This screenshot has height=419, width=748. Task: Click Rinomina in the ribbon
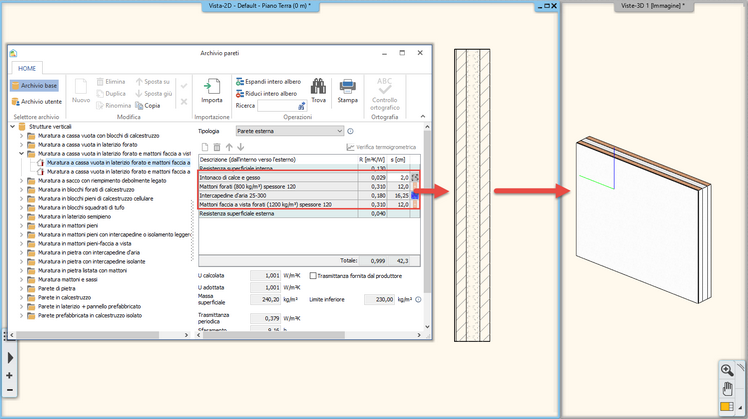point(113,105)
